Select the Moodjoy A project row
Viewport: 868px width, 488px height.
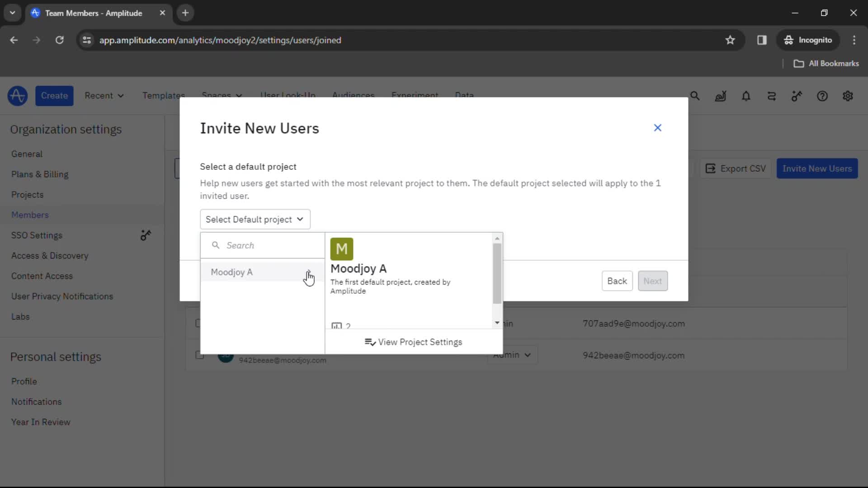click(x=262, y=272)
